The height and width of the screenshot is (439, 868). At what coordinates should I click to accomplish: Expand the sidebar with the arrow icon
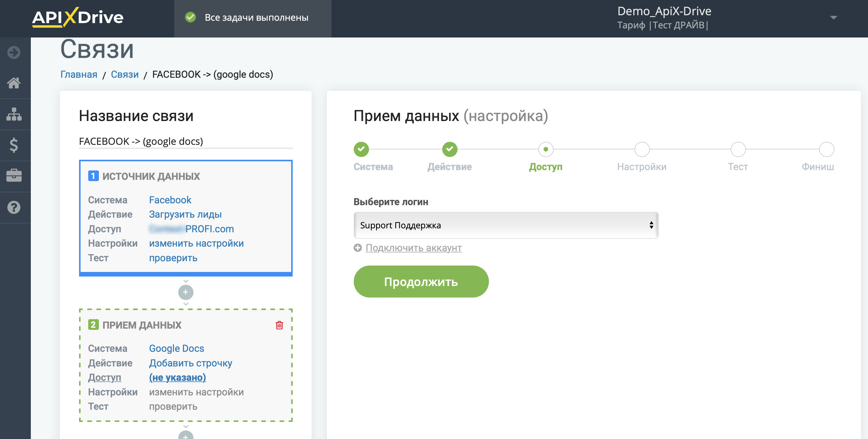14,52
